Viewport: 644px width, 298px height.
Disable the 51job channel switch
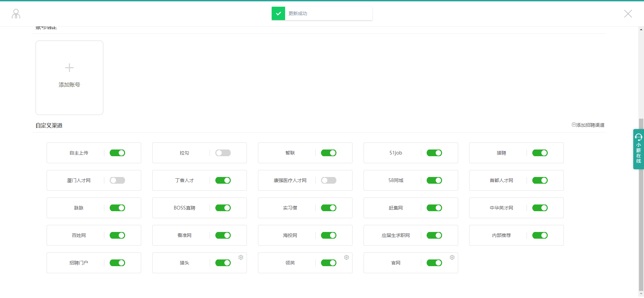(434, 153)
